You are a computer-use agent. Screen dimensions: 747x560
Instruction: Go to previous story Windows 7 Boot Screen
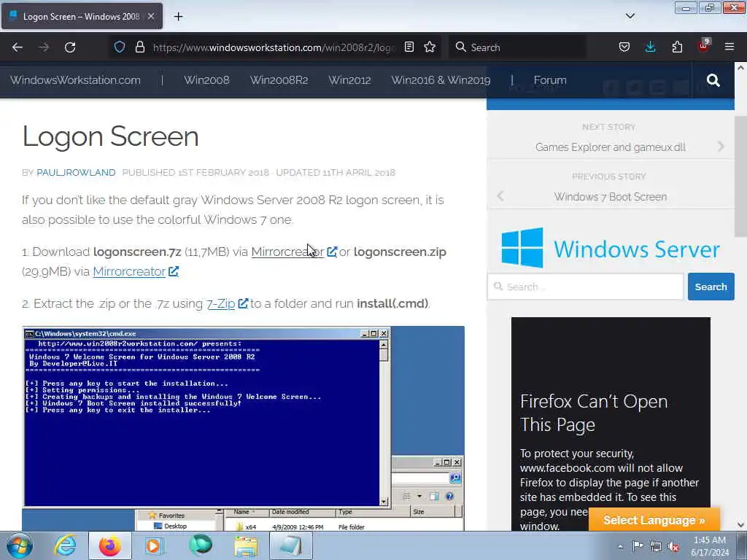[x=611, y=197]
